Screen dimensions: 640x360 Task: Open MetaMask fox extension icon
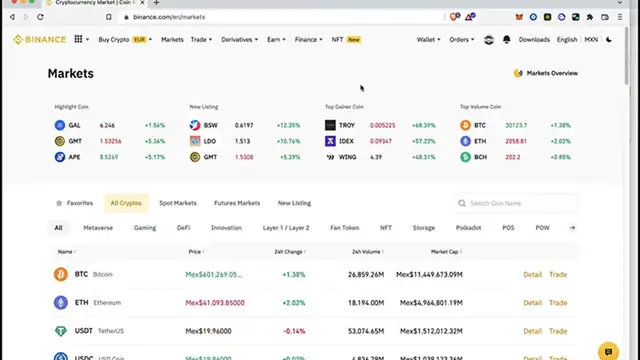click(519, 17)
